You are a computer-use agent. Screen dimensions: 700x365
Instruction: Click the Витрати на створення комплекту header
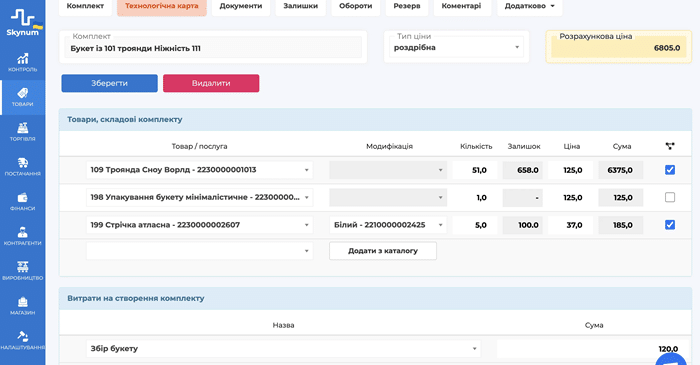(x=136, y=298)
